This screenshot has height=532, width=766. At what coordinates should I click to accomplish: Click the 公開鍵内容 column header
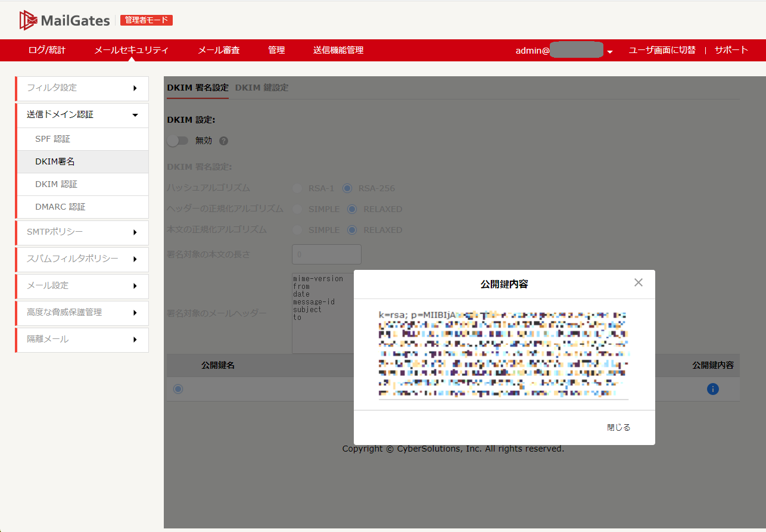click(713, 365)
